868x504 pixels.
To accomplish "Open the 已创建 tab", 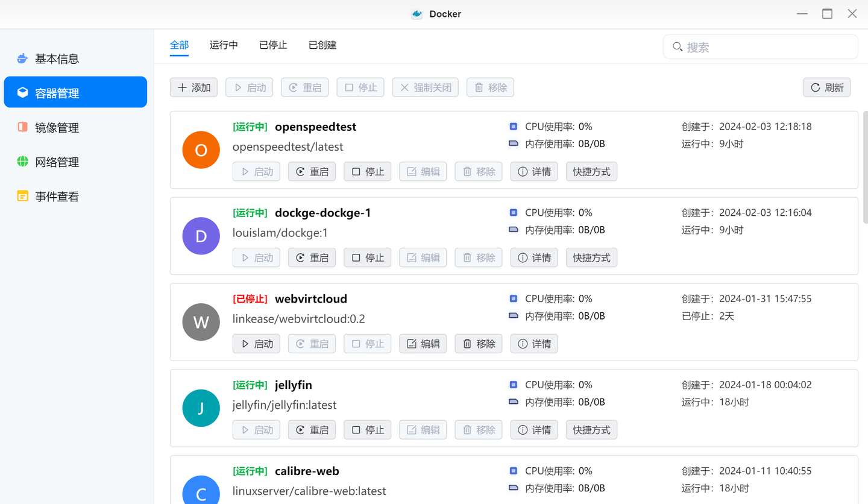I will tap(322, 45).
